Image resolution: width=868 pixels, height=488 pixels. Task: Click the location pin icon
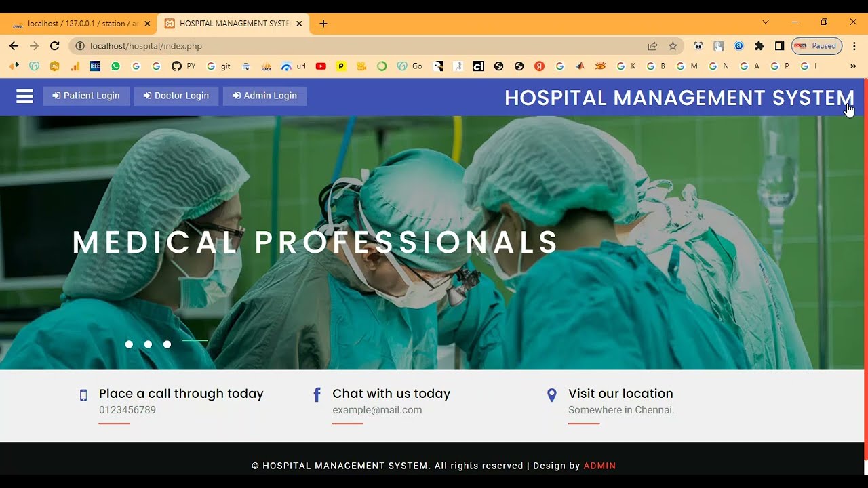click(552, 395)
